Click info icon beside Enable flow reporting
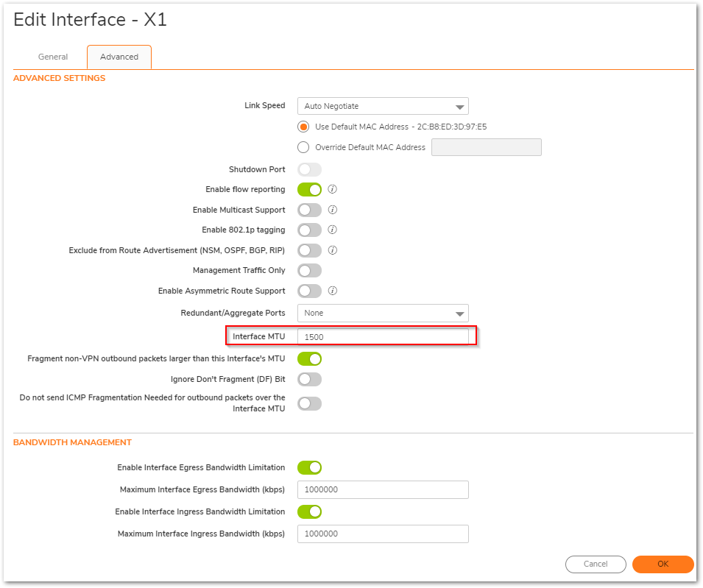 [332, 189]
